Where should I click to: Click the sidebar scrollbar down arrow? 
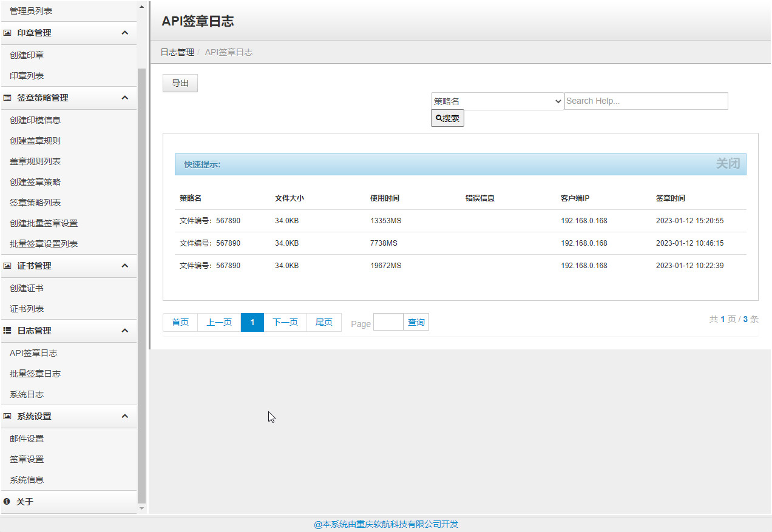[x=142, y=508]
